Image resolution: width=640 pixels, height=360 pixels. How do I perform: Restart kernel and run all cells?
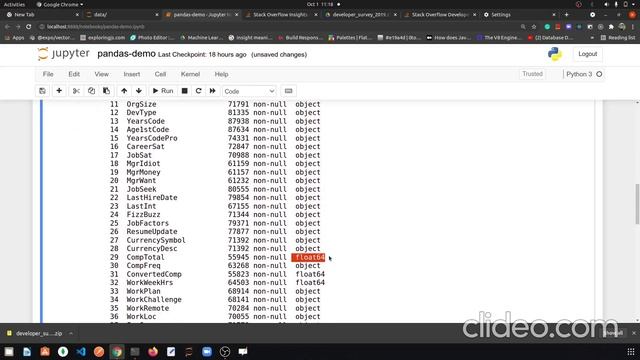tap(213, 91)
